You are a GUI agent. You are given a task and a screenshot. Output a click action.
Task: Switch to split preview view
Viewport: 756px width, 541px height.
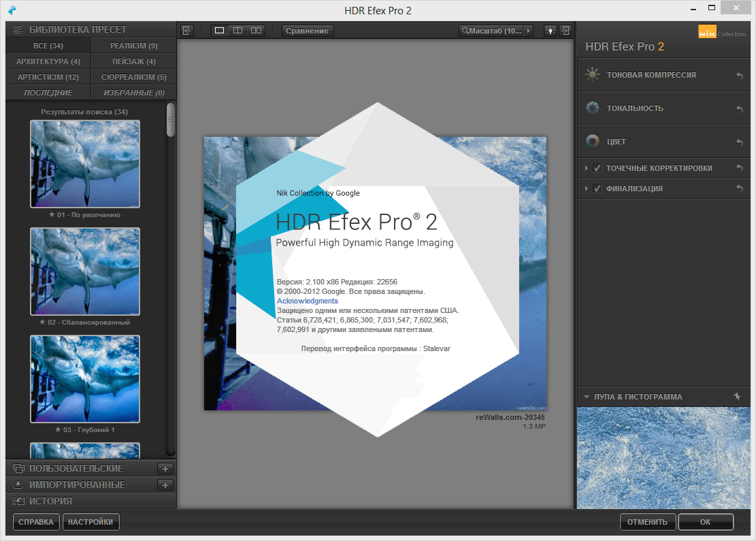point(237,31)
